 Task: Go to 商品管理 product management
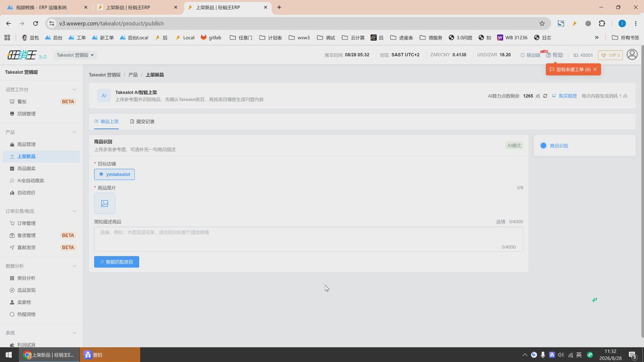pos(41,144)
